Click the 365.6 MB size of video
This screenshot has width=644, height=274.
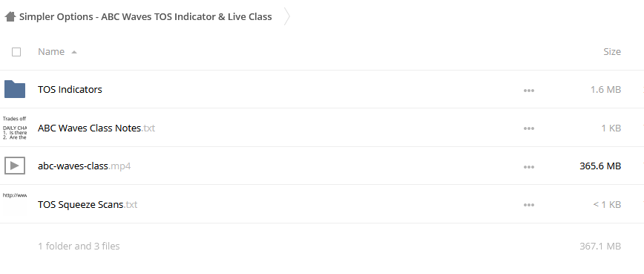coord(600,166)
